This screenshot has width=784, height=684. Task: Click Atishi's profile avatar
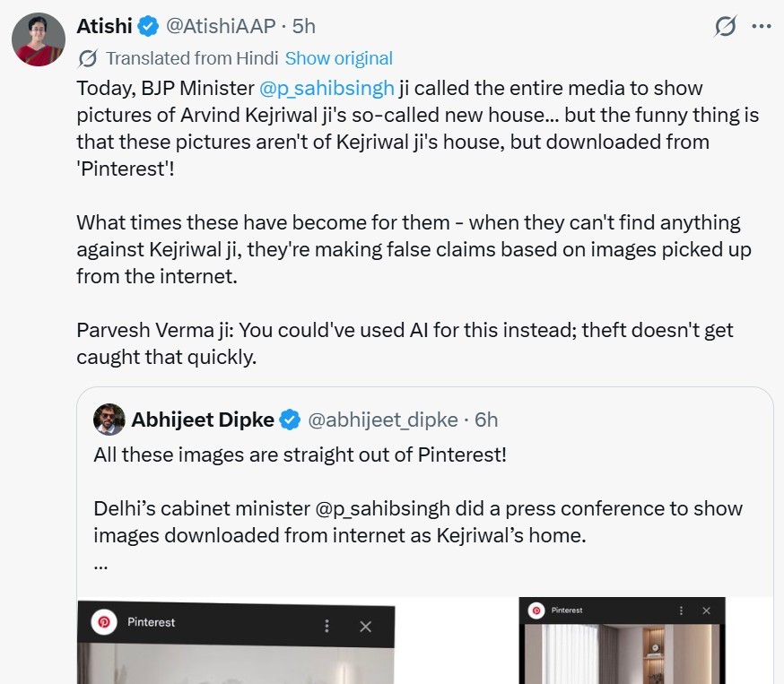click(x=38, y=40)
